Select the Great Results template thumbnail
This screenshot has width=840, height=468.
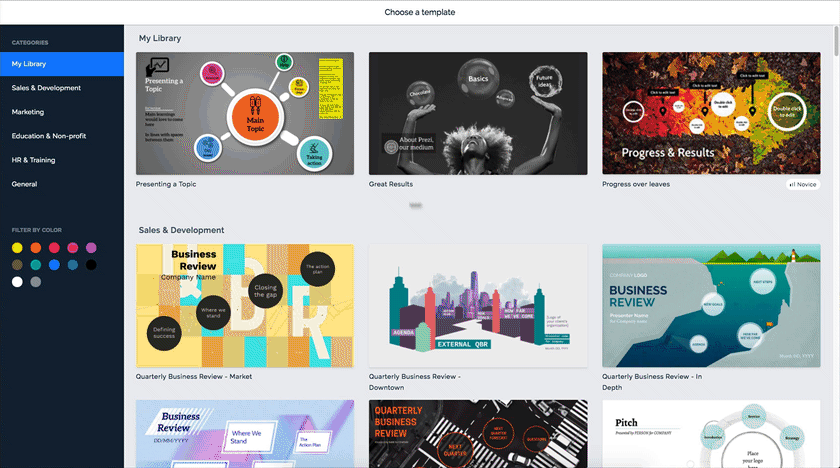[478, 113]
